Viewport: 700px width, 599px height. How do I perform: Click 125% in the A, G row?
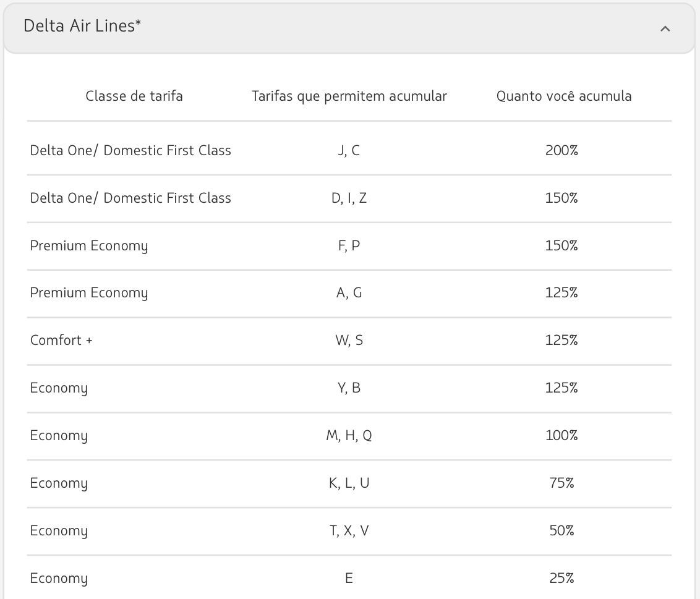(561, 293)
